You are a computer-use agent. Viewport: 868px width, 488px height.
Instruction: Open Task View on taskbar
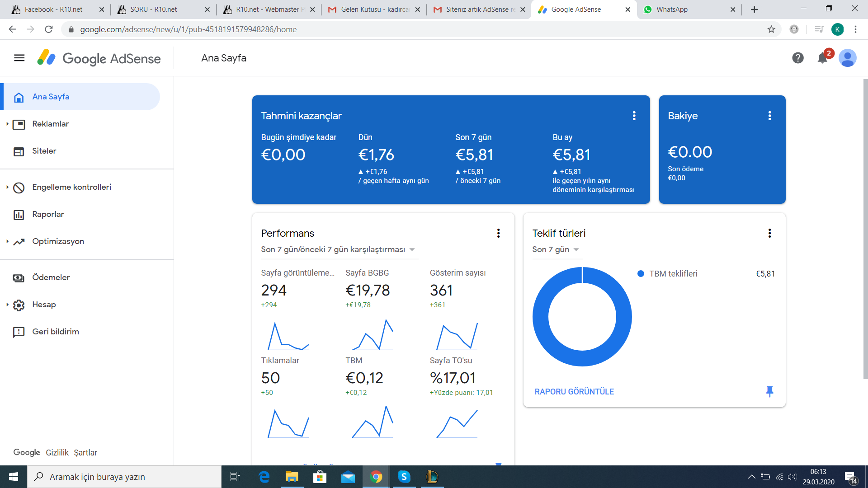[235, 477]
